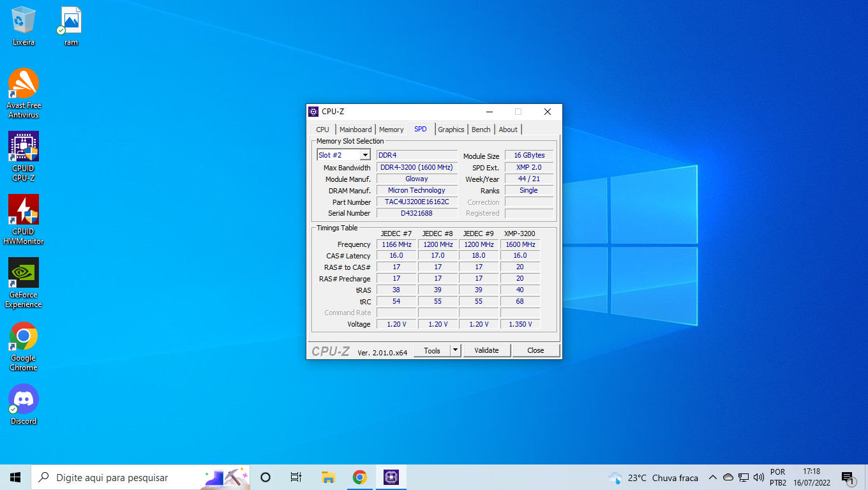Open the notification center icon
868x490 pixels.
(848, 477)
